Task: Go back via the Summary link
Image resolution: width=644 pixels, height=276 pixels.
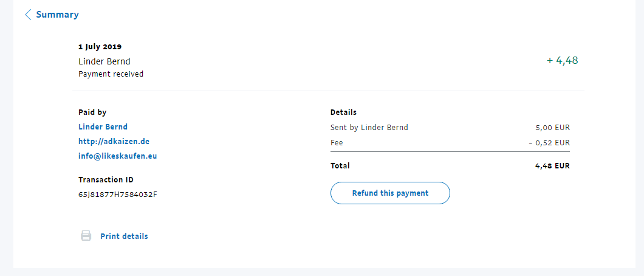Action: tap(57, 15)
